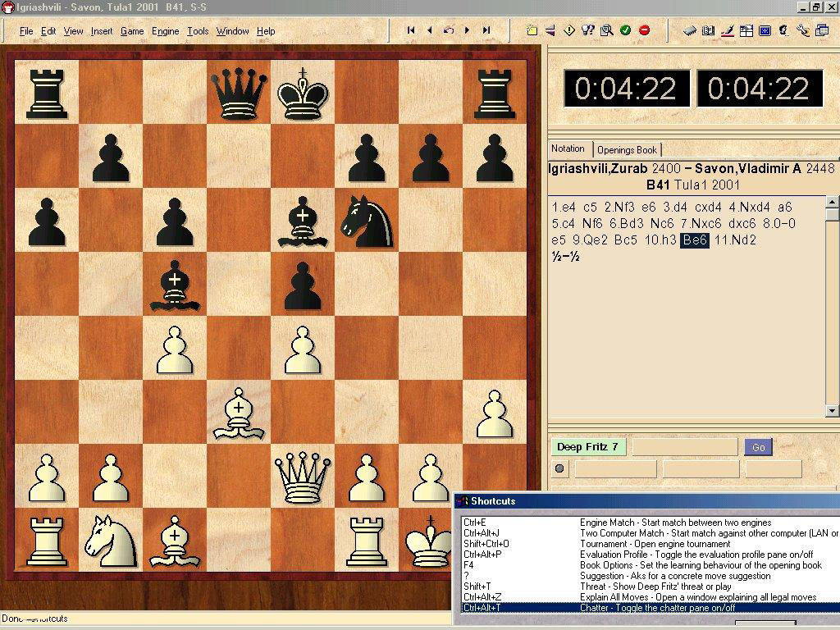Click the yellow diamond warning icon
This screenshot has width=840, height=630.
click(569, 30)
